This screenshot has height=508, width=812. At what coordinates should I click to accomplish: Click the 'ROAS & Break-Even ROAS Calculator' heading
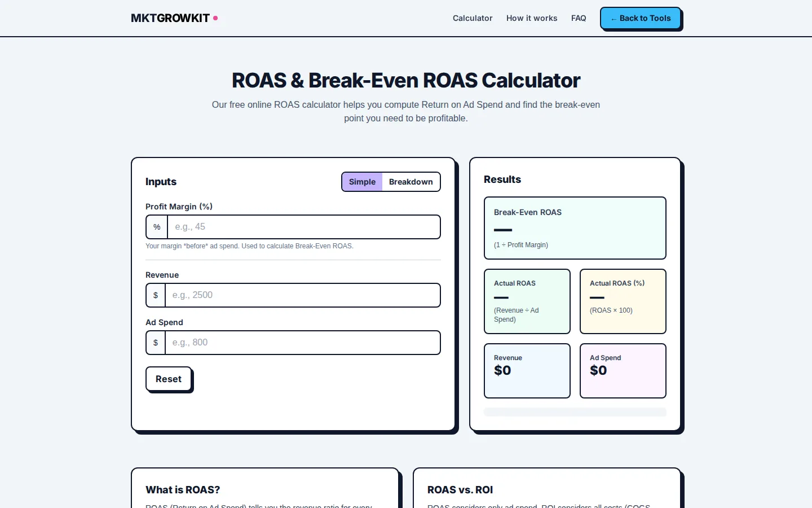[x=406, y=81]
